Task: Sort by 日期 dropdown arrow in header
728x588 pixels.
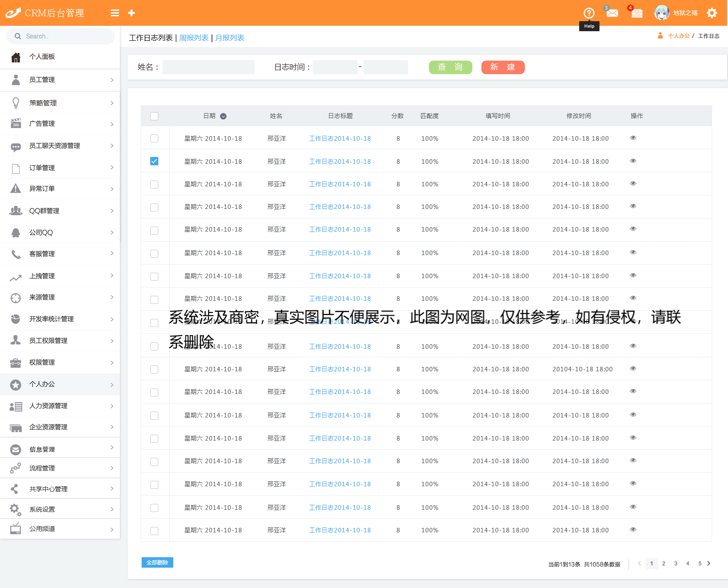Action: pyautogui.click(x=223, y=116)
